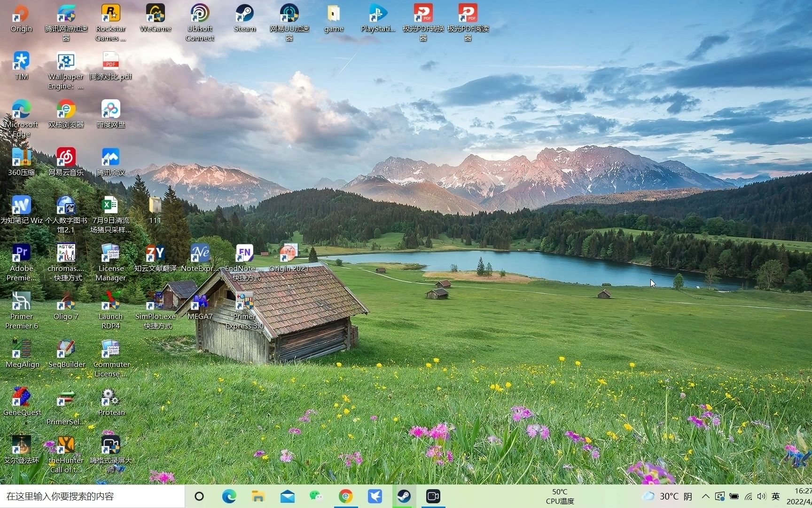Open Cortana circle button on taskbar
This screenshot has width=812, height=508.
(199, 496)
